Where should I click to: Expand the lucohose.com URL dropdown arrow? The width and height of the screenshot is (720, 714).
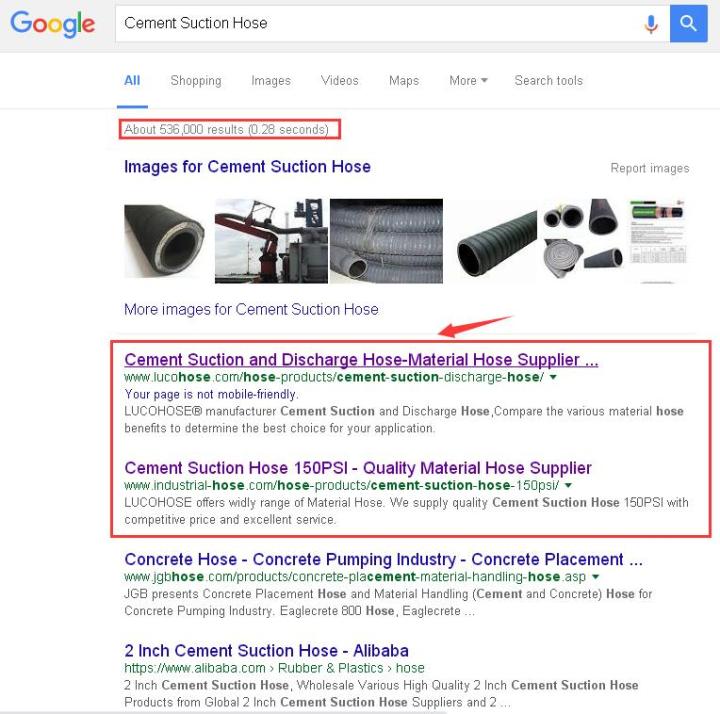coord(553,377)
